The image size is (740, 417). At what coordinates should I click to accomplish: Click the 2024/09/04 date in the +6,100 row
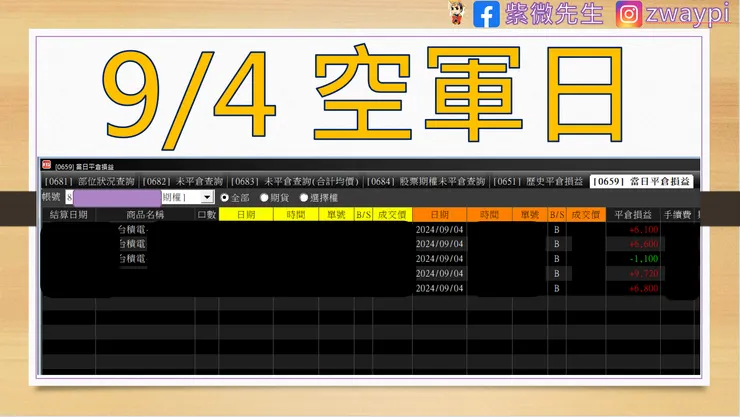[x=439, y=230]
